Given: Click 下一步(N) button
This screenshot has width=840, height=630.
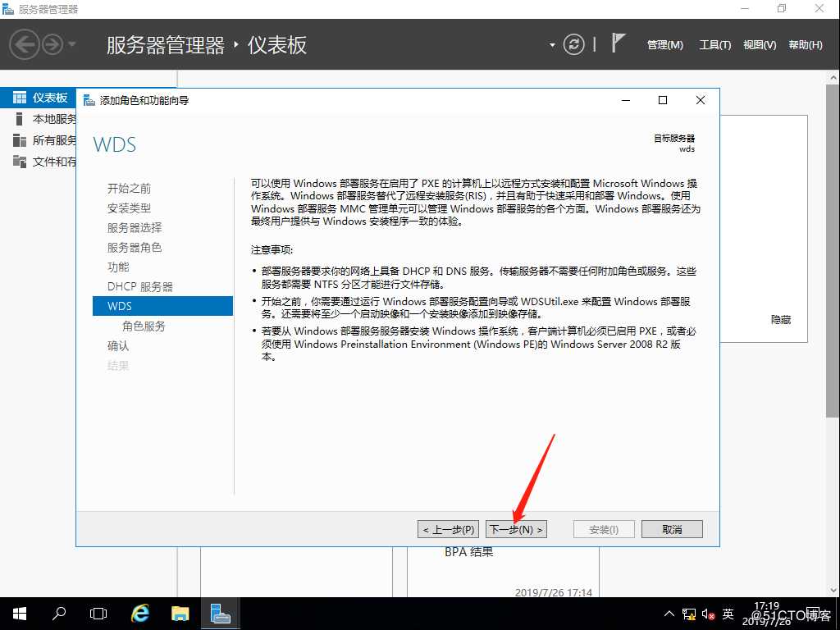Looking at the screenshot, I should pyautogui.click(x=516, y=529).
